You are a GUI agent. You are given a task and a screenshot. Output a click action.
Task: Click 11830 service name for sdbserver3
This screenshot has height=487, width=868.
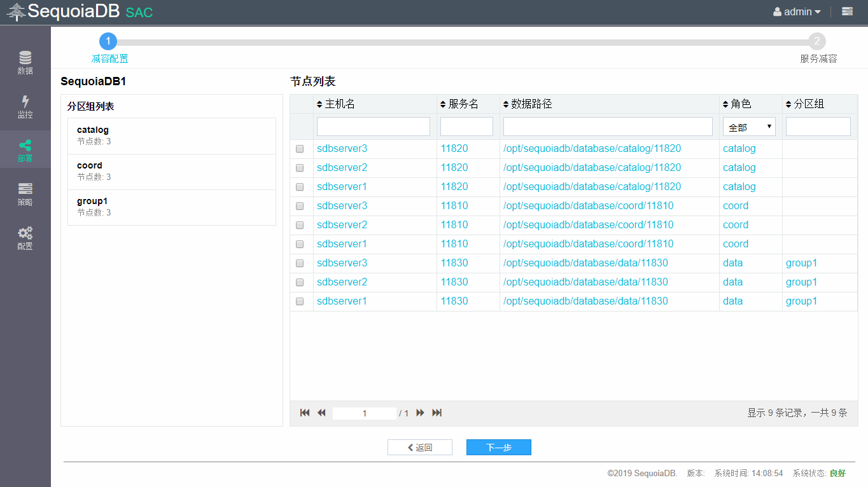454,263
